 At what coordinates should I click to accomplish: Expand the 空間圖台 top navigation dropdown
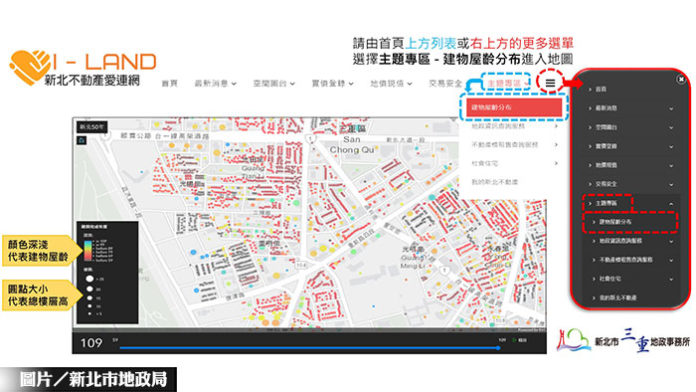coord(274,83)
